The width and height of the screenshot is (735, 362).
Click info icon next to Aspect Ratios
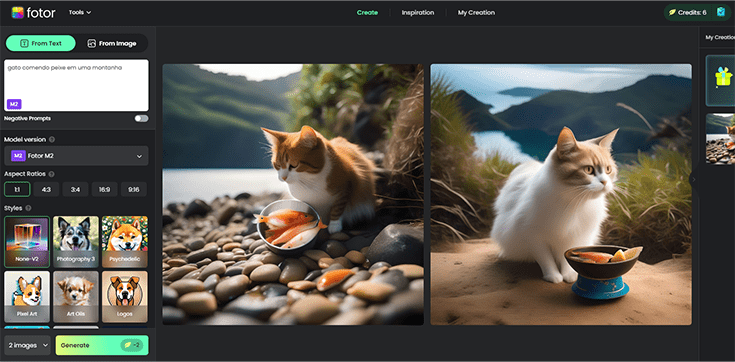[51, 174]
